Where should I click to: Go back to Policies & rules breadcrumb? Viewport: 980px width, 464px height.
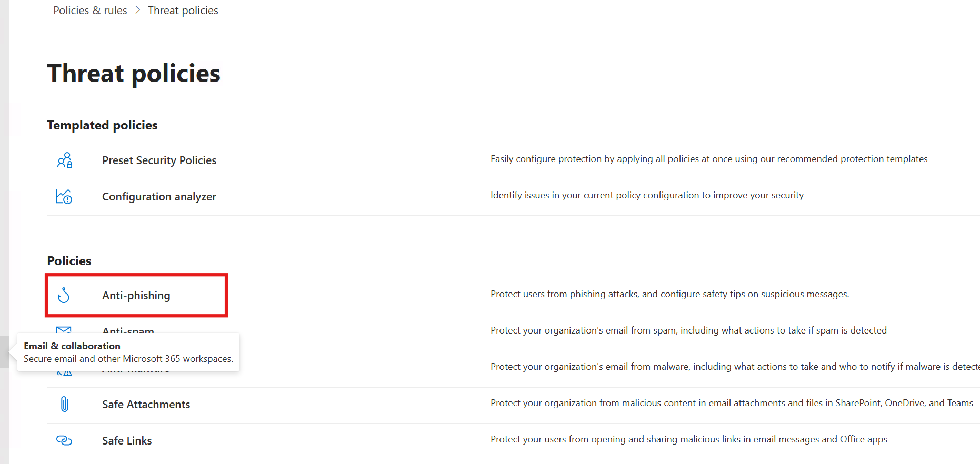coord(90,11)
